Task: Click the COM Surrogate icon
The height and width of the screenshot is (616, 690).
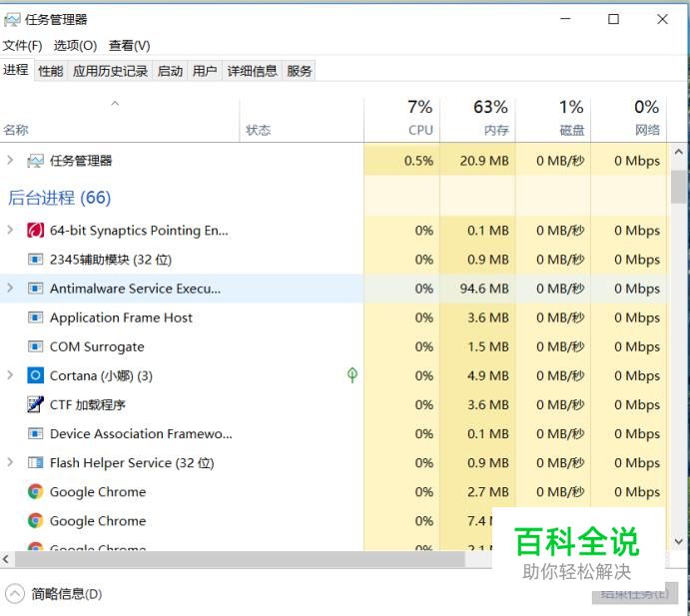Action: pos(35,346)
